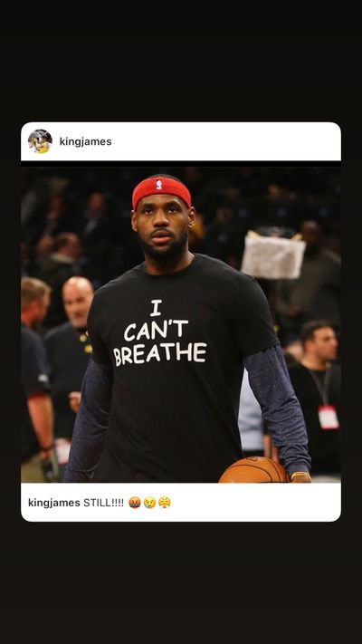
Task: Click the white header bar of shared post
Action: point(181,141)
